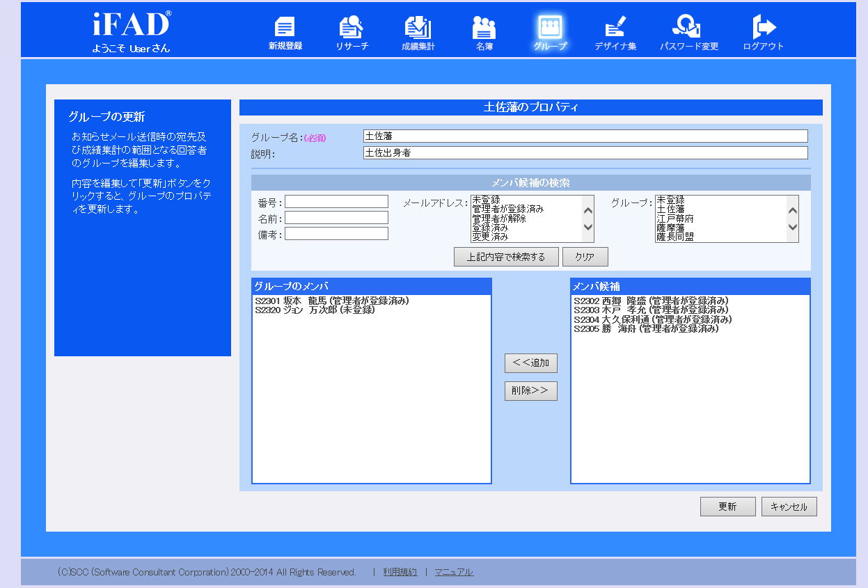The width and height of the screenshot is (868, 588).
Task: Click the <<追加 button
Action: coord(531,363)
